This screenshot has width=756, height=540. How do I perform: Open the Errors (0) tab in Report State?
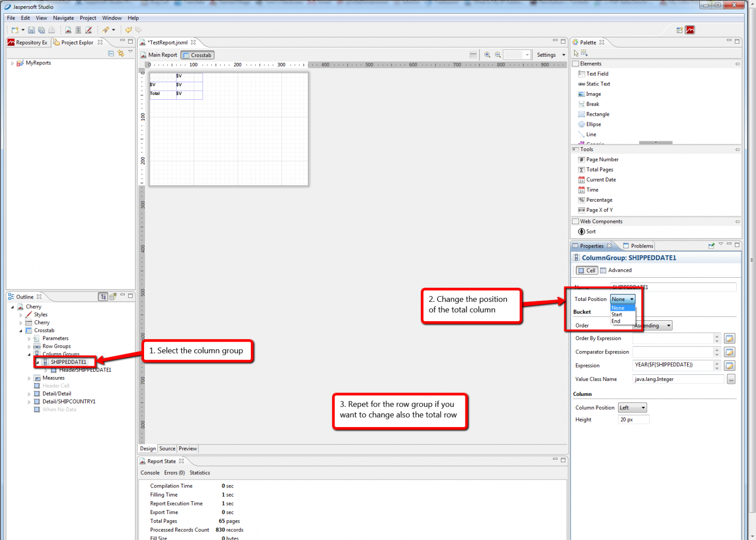(174, 473)
